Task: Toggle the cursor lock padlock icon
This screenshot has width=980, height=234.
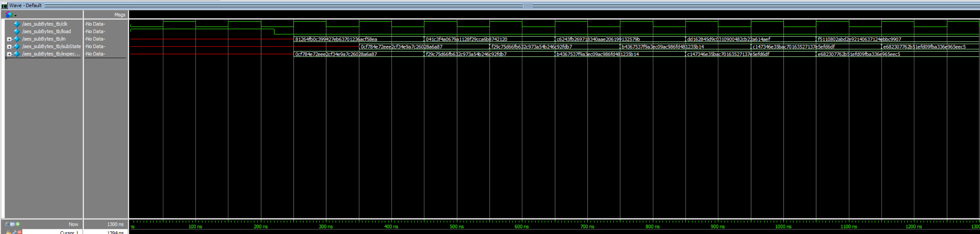Action: pos(8,232)
